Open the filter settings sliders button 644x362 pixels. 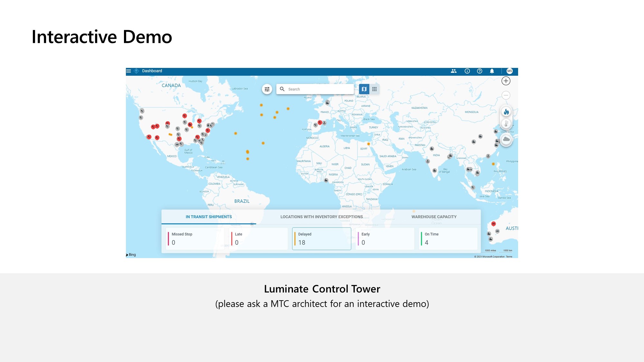(267, 89)
